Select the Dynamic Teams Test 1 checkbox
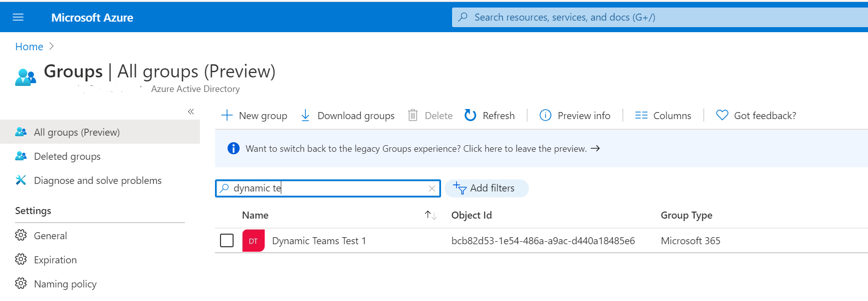The width and height of the screenshot is (868, 301). 227,241
